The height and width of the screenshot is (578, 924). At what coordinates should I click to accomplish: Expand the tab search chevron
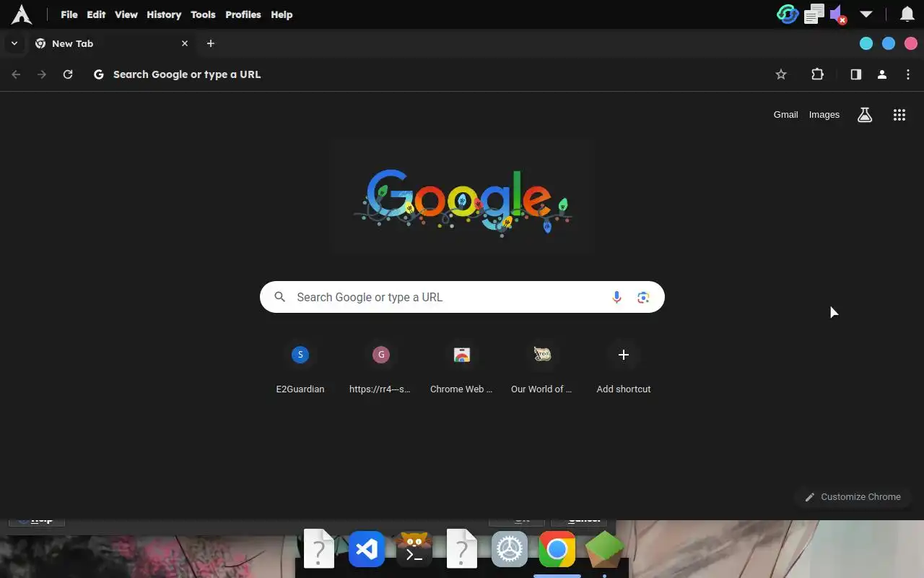[14, 43]
